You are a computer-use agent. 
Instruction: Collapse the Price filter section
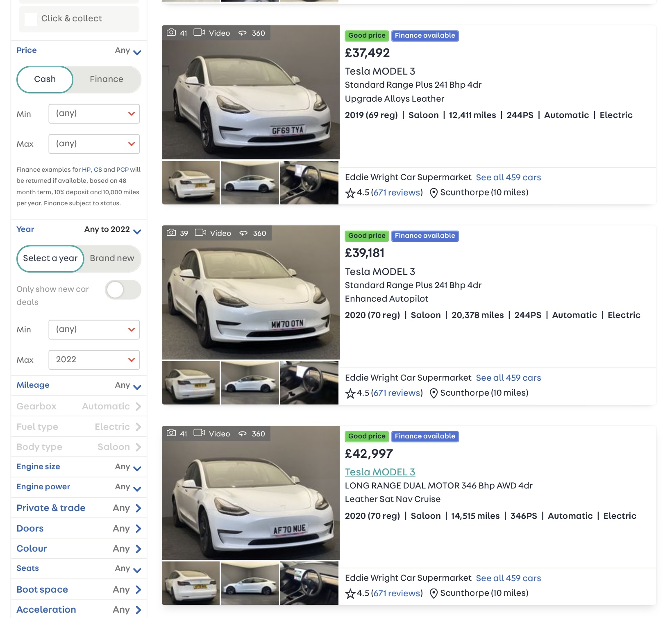coord(79,51)
